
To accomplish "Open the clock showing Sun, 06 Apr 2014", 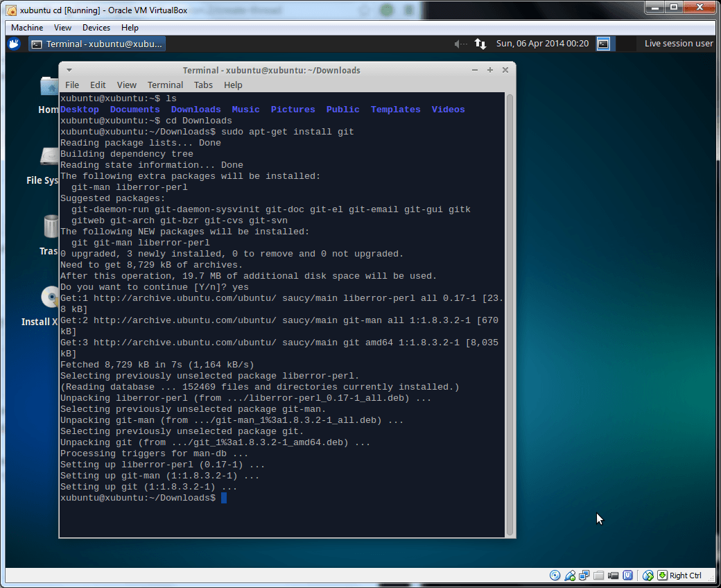I will (542, 44).
